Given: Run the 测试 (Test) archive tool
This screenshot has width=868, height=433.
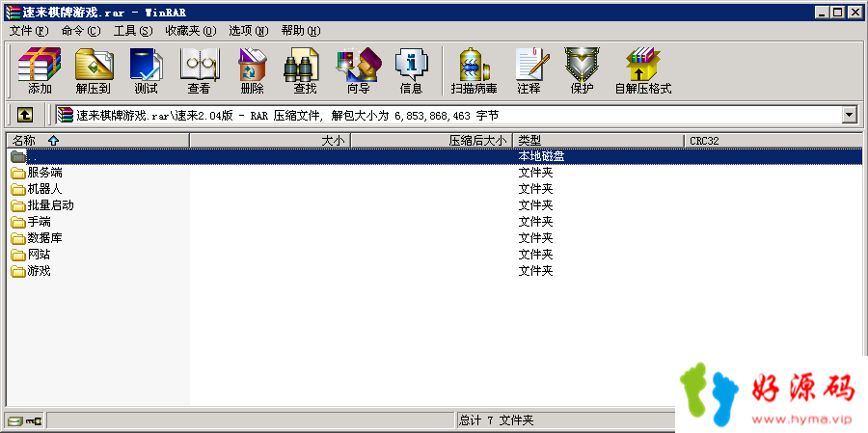Looking at the screenshot, I should (x=147, y=70).
